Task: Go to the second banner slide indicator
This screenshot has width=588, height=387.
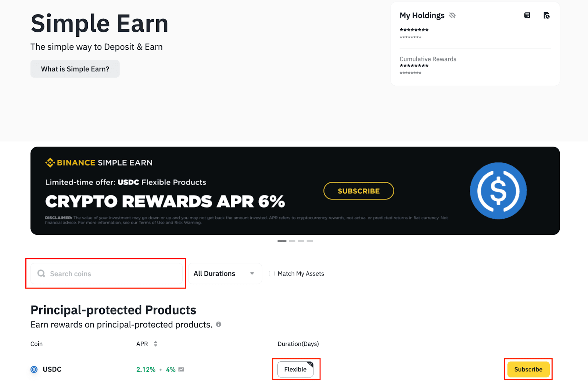Action: pos(292,241)
